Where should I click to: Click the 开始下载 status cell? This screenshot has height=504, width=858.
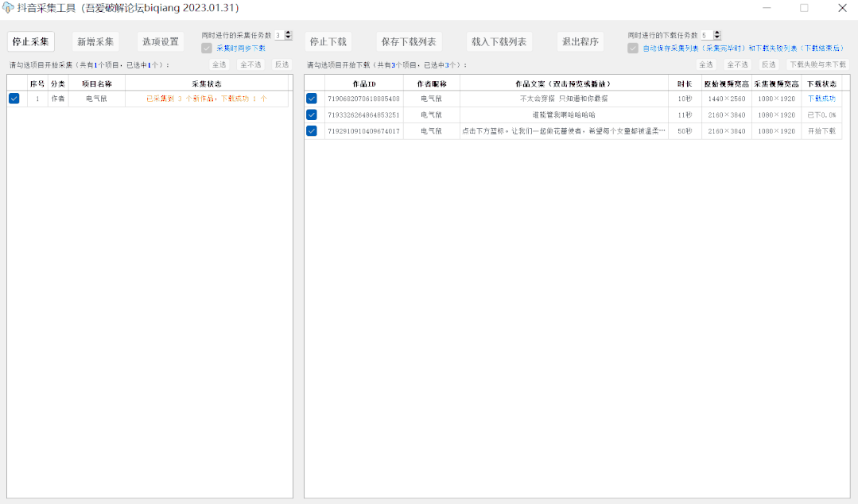coord(822,131)
